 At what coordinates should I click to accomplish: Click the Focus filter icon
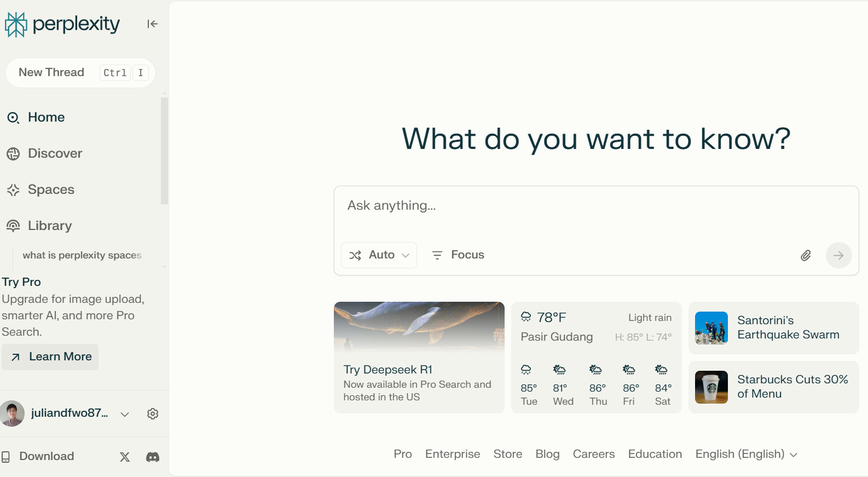(x=437, y=255)
